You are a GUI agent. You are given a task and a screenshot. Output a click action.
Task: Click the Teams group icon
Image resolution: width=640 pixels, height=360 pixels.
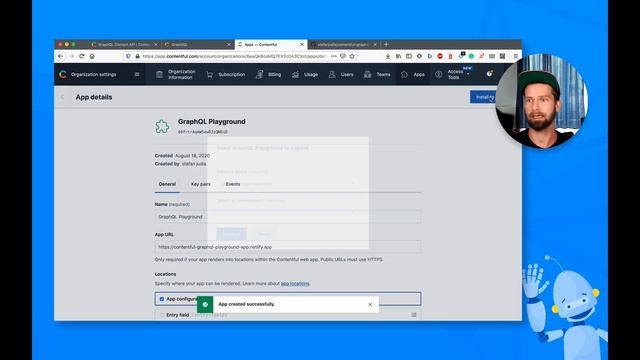[x=368, y=74]
